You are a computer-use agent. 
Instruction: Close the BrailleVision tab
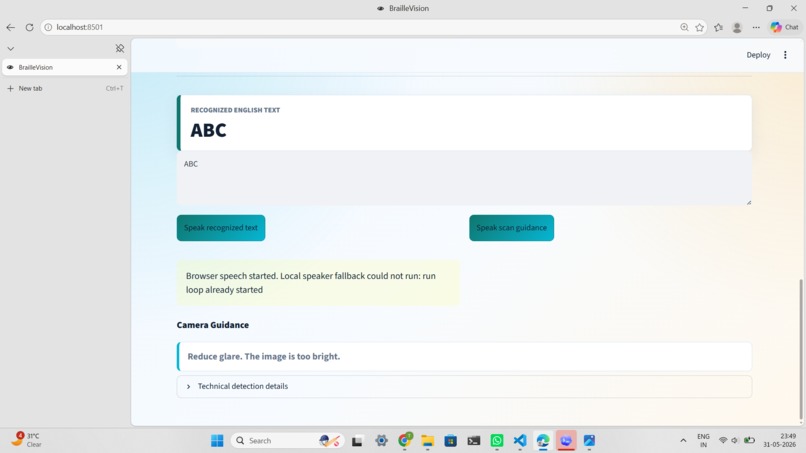(x=119, y=67)
